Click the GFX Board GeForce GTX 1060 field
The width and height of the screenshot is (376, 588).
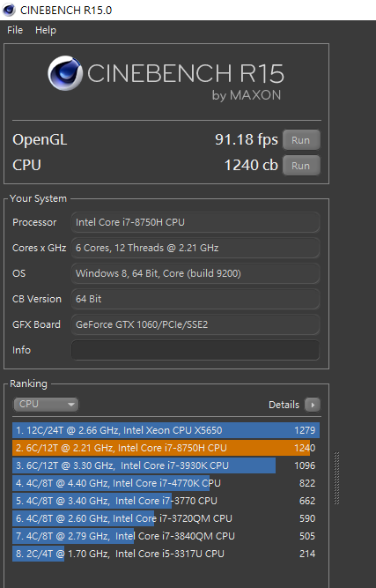point(195,324)
